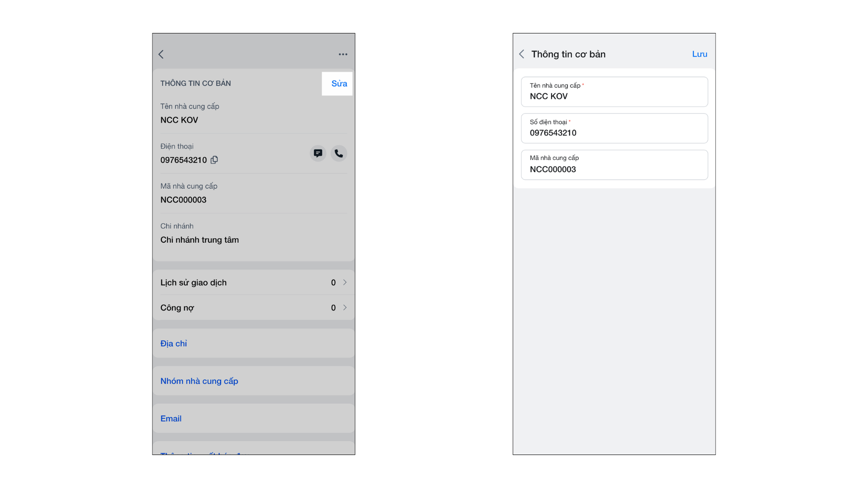Image resolution: width=868 pixels, height=488 pixels.
Task: Expand chevron next to Lịch sử giao dịch
Action: point(344,282)
